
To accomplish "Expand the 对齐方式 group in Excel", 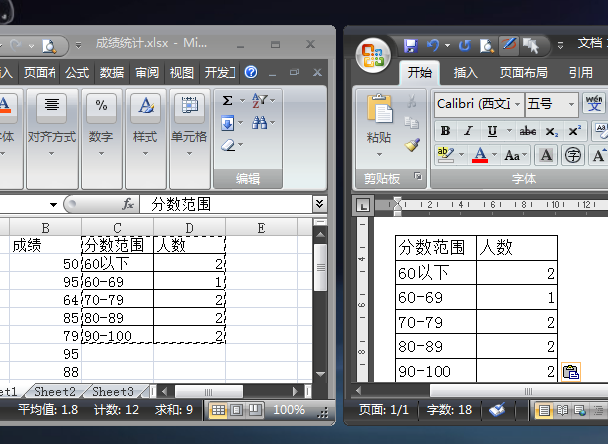I will click(52, 139).
